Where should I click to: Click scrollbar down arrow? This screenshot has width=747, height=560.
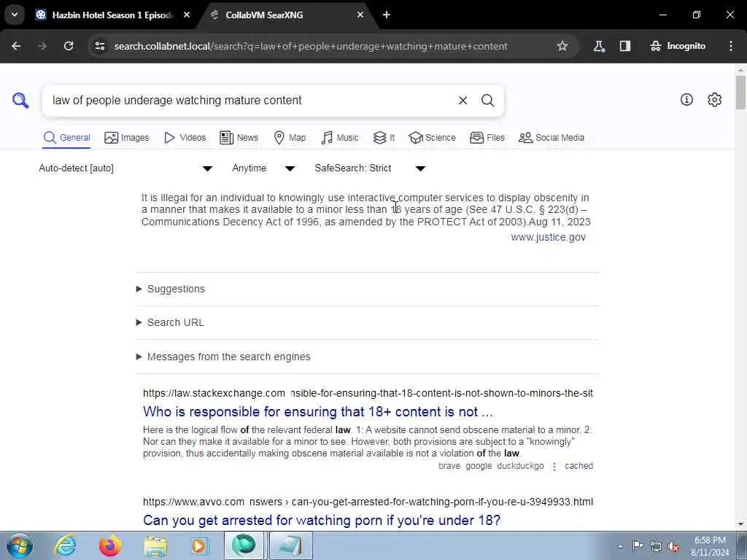click(740, 524)
